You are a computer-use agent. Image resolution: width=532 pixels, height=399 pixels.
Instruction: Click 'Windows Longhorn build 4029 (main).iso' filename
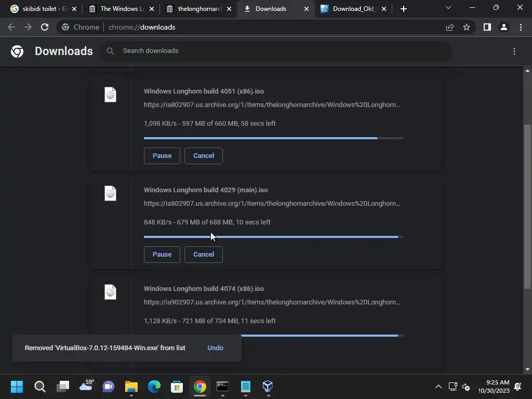coord(206,190)
